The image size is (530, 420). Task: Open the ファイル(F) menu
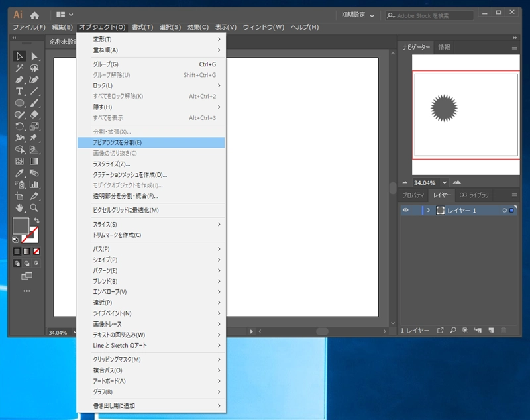click(x=29, y=27)
